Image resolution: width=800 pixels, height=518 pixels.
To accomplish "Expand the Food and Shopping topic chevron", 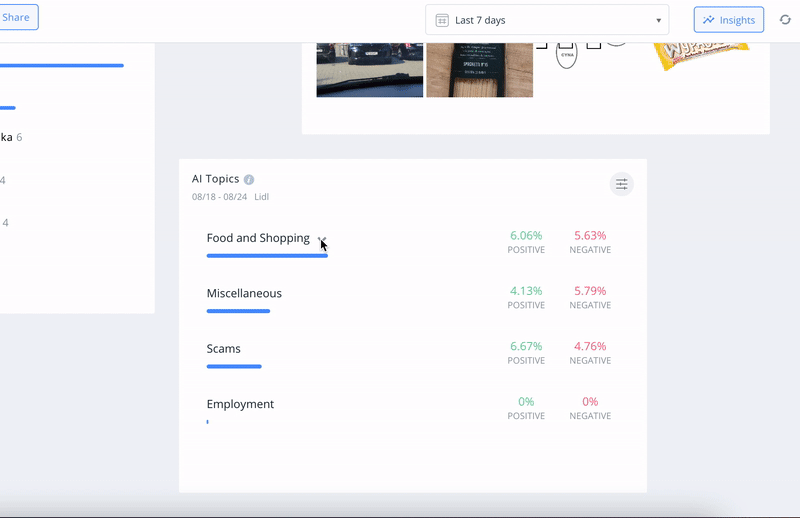I will [321, 239].
